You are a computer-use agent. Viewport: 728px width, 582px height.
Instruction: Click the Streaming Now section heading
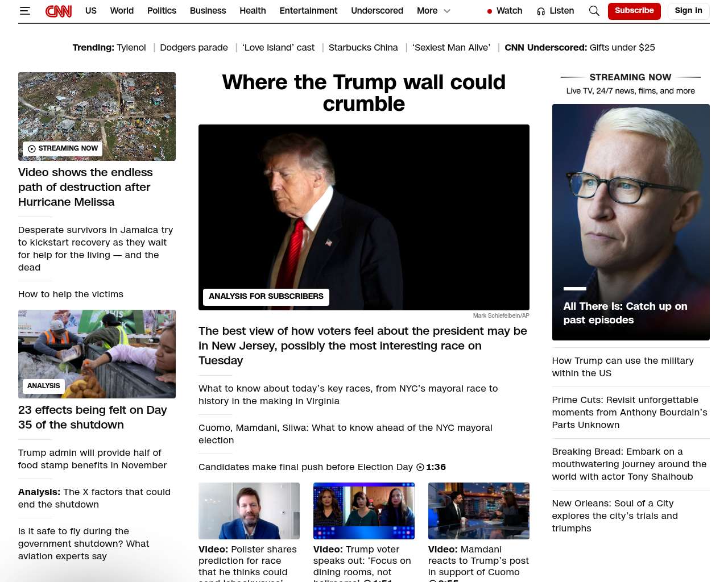630,77
